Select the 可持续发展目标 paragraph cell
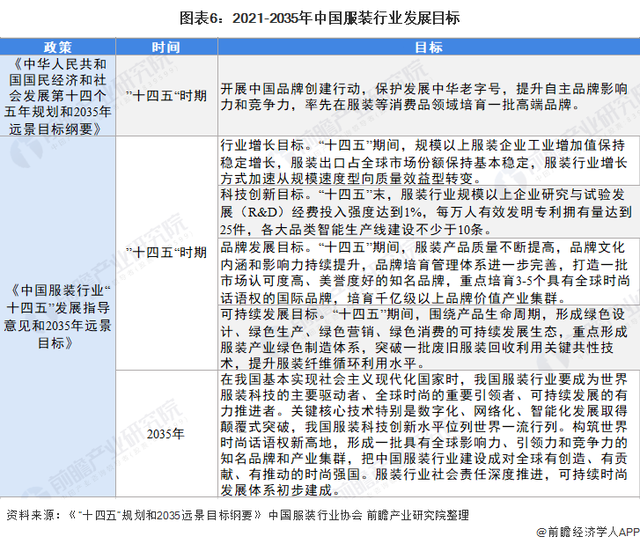This screenshot has width=640, height=544. (429, 338)
